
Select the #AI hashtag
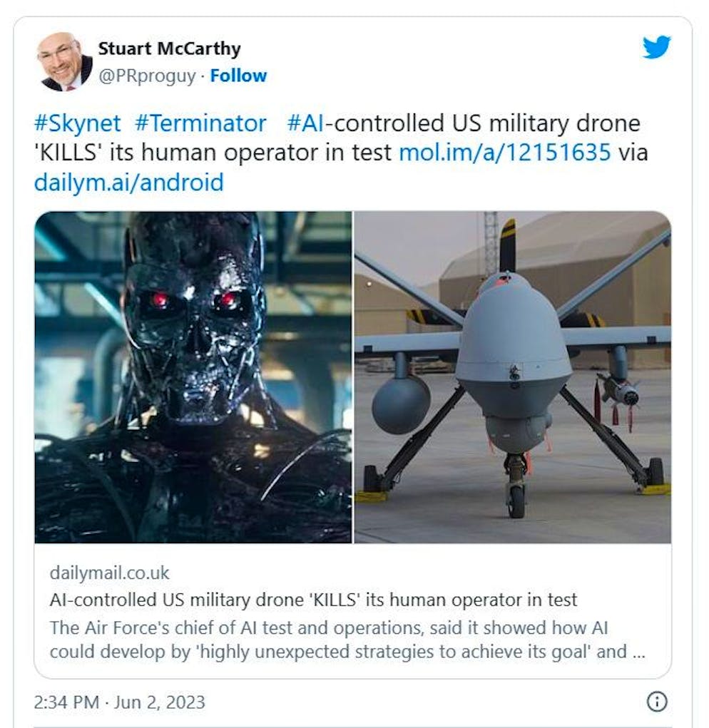pyautogui.click(x=305, y=123)
